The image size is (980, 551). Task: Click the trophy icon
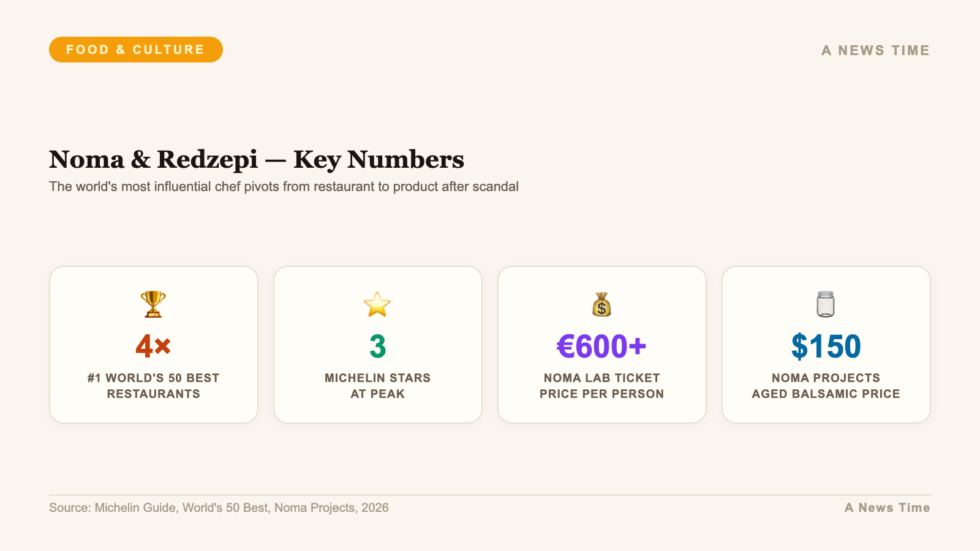click(x=153, y=304)
